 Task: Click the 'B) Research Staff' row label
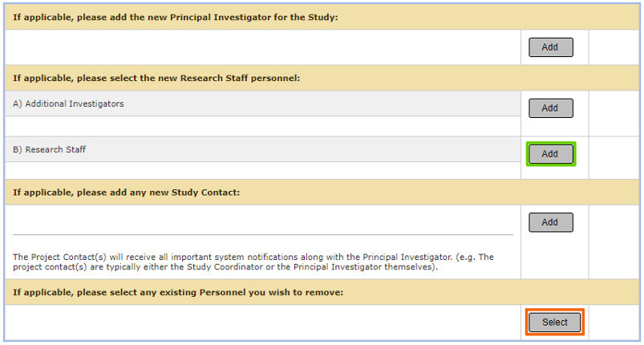(x=49, y=149)
